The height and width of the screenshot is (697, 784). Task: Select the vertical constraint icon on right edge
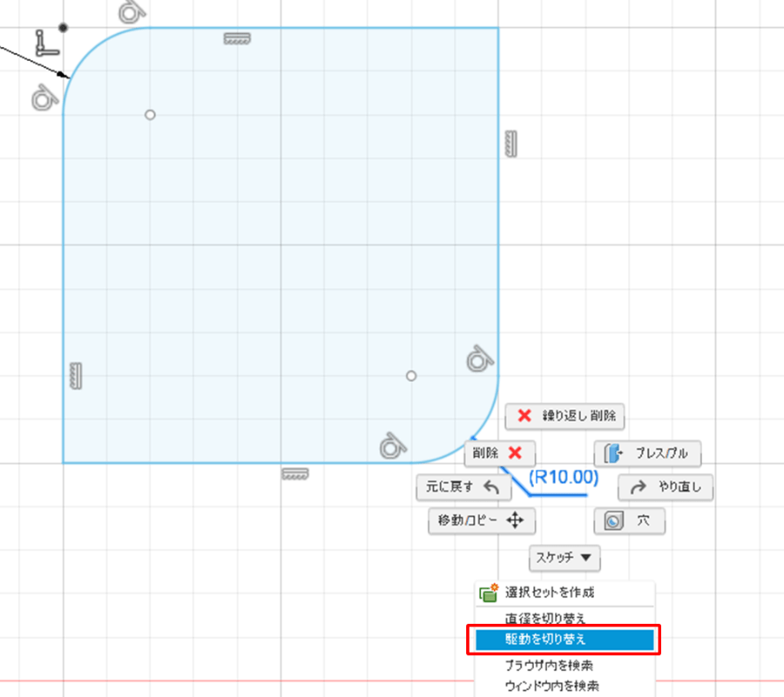pyautogui.click(x=511, y=144)
